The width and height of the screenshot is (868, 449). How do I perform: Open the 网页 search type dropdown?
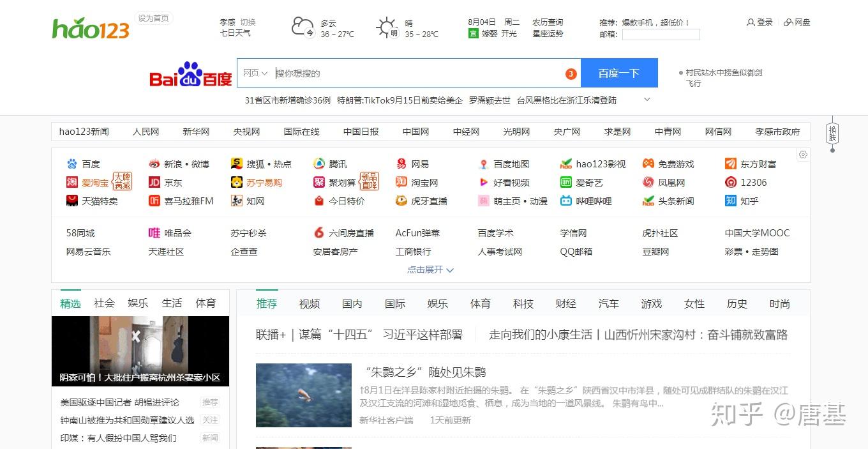point(255,73)
